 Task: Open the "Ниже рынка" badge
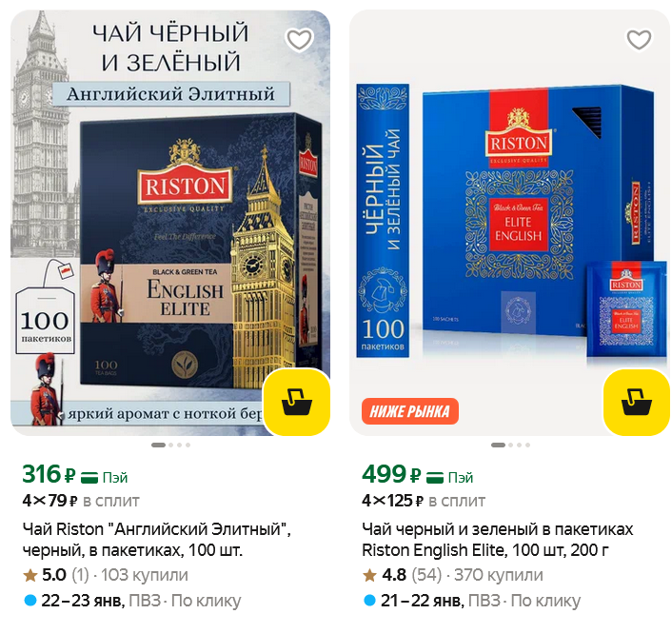click(410, 411)
